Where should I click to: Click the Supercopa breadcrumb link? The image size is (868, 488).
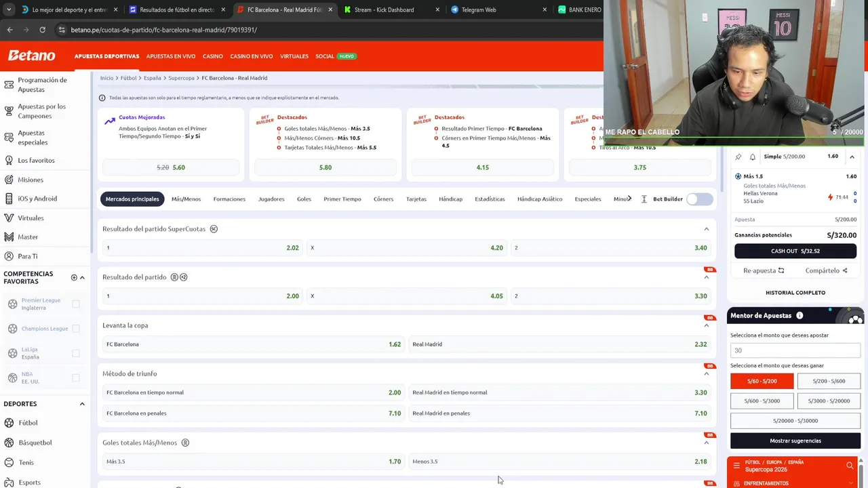coord(181,78)
